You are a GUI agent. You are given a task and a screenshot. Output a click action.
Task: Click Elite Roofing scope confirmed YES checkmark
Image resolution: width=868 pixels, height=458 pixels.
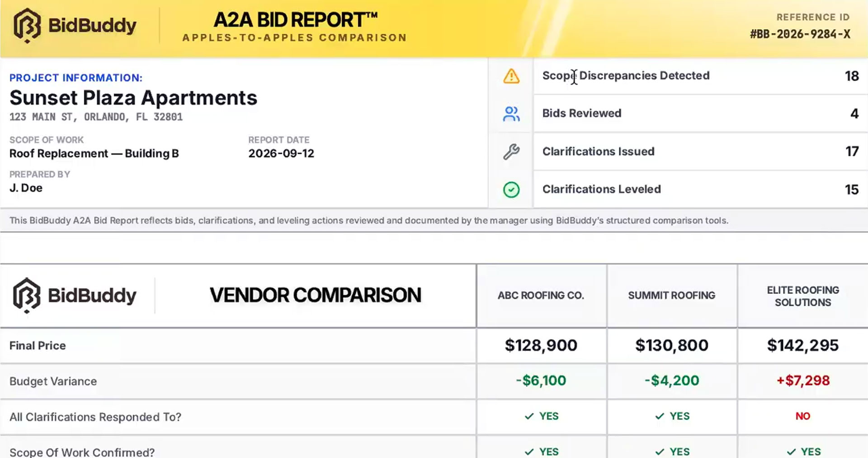[x=791, y=452]
